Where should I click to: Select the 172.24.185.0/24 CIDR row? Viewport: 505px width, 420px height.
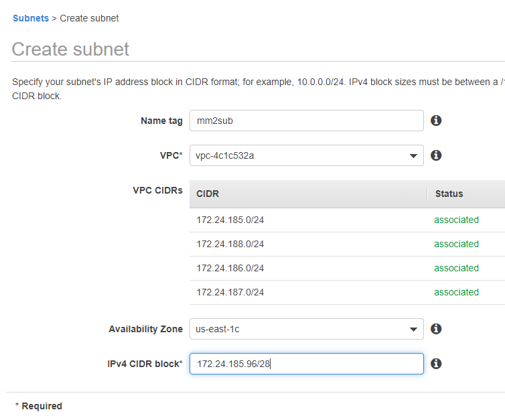click(230, 220)
